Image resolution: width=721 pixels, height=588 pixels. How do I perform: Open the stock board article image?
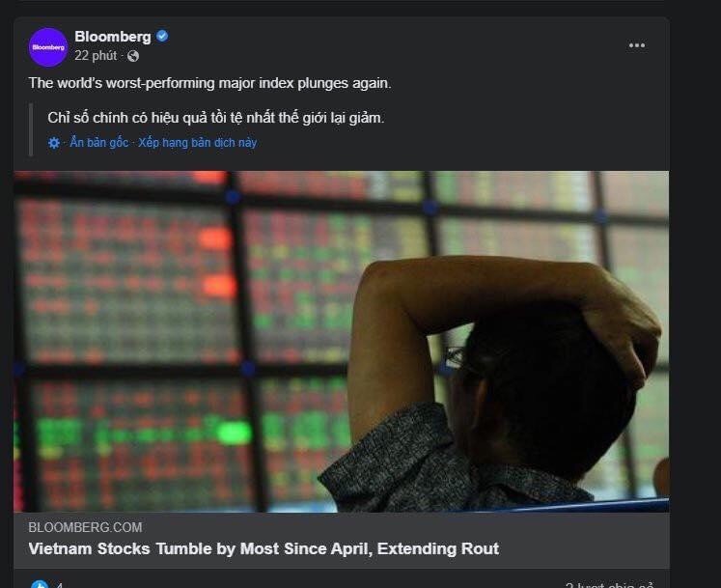[x=341, y=341]
